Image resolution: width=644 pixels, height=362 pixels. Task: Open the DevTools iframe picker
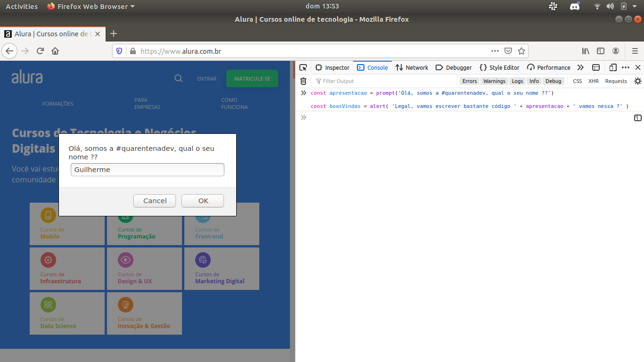click(x=596, y=67)
